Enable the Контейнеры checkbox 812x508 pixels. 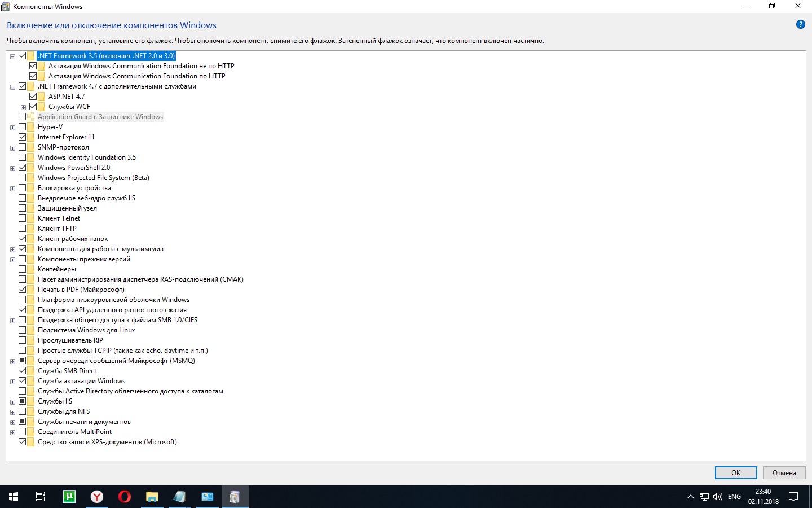[x=23, y=269]
